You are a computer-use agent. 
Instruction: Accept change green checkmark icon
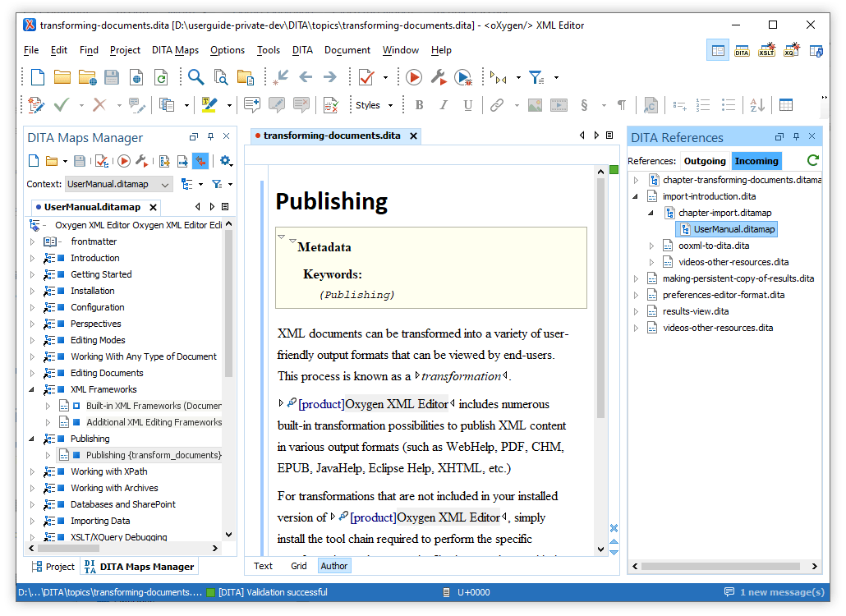pos(61,104)
